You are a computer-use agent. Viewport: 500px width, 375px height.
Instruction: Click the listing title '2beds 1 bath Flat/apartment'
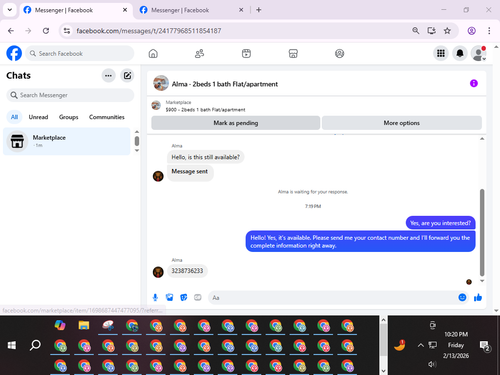(213, 110)
